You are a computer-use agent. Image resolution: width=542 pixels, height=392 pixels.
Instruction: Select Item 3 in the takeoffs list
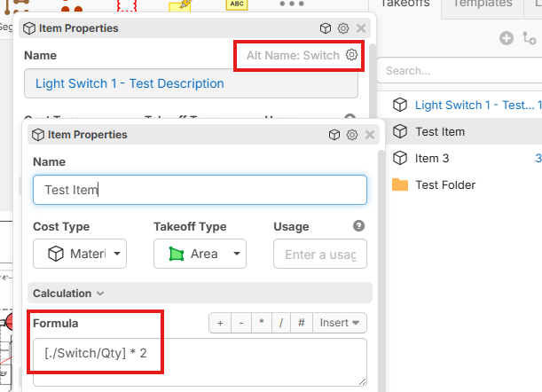click(432, 158)
